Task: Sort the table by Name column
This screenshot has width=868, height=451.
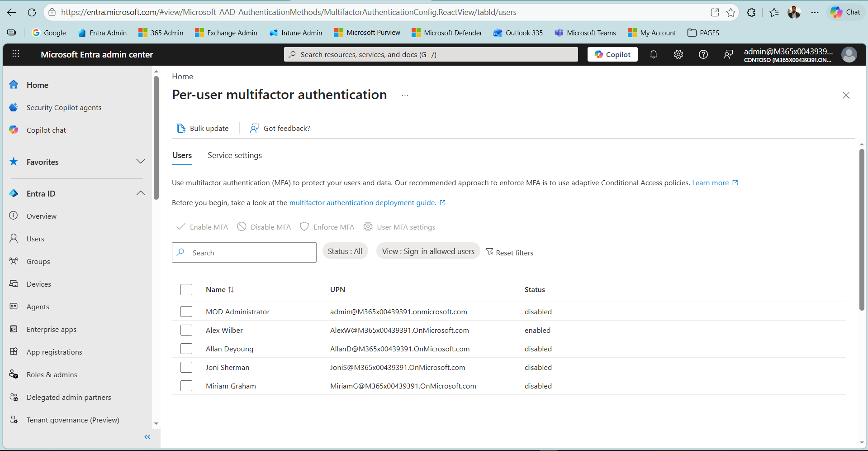Action: [220, 289]
